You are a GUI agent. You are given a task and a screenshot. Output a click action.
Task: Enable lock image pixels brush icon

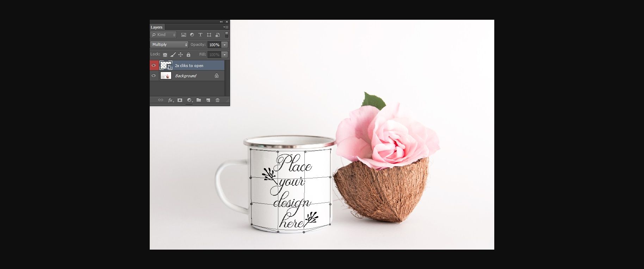coord(173,55)
